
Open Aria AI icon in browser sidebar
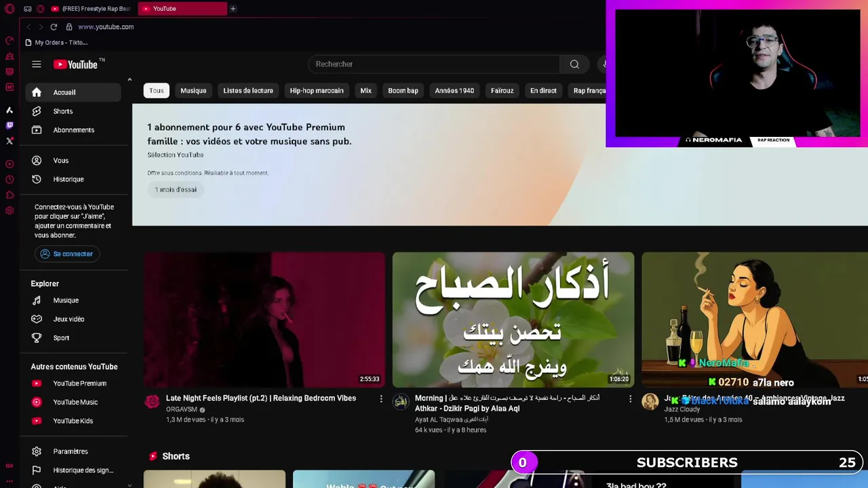(x=9, y=110)
